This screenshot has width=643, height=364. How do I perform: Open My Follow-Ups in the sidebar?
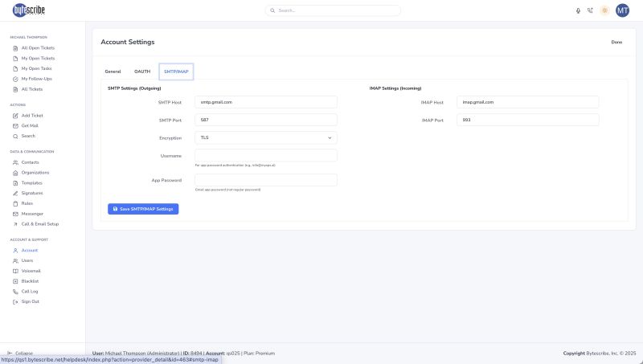click(37, 79)
